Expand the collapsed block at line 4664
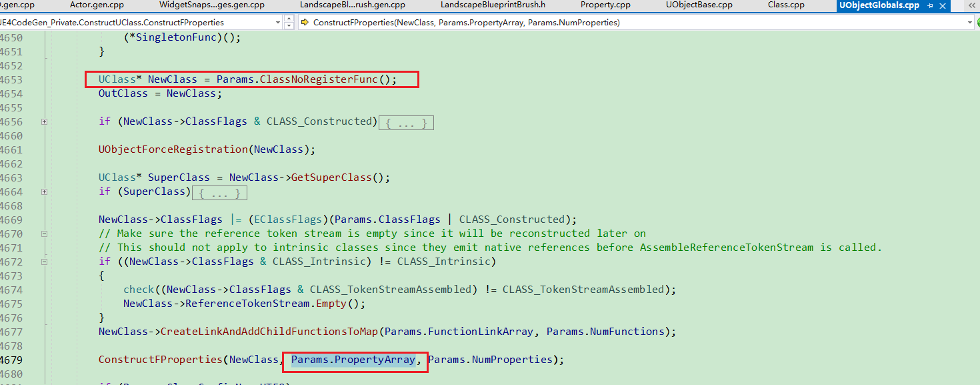Viewport: 980px width, 385px height. (44, 191)
